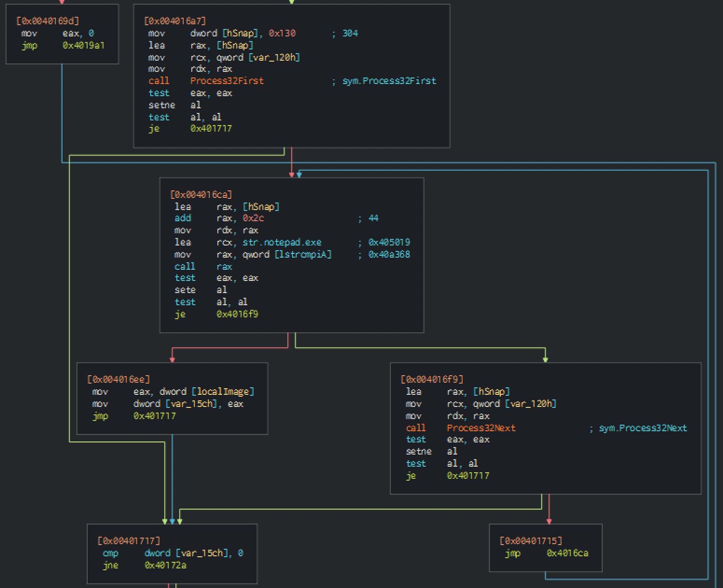
Task: Click the localImage variable reference
Action: [x=223, y=392]
